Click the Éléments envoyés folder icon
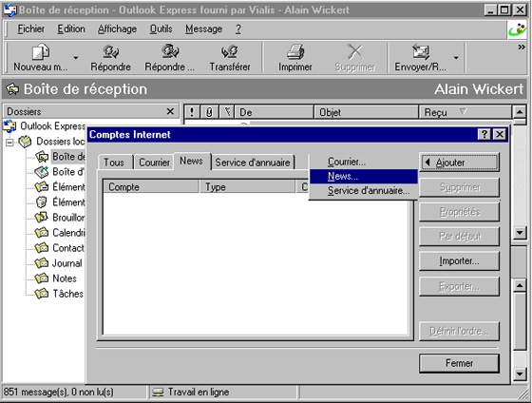This screenshot has width=532, height=403. click(42, 187)
